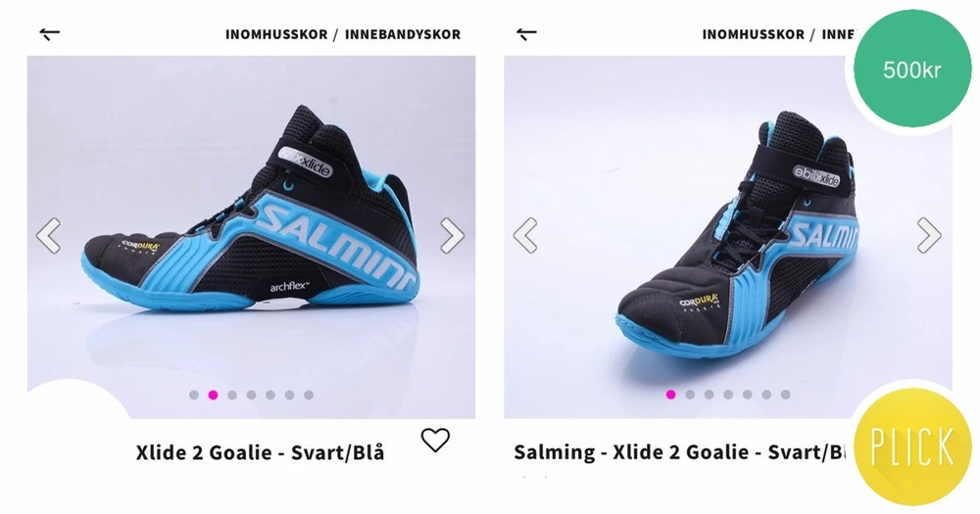Go back using right panel's back arrow
The width and height of the screenshot is (980, 514).
[526, 33]
